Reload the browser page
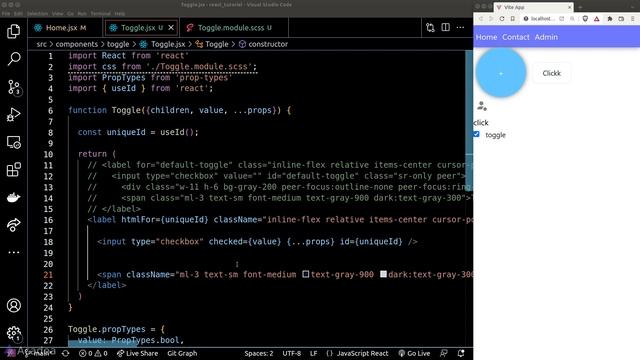Image resolution: width=640 pixels, height=360 pixels. pyautogui.click(x=502, y=19)
